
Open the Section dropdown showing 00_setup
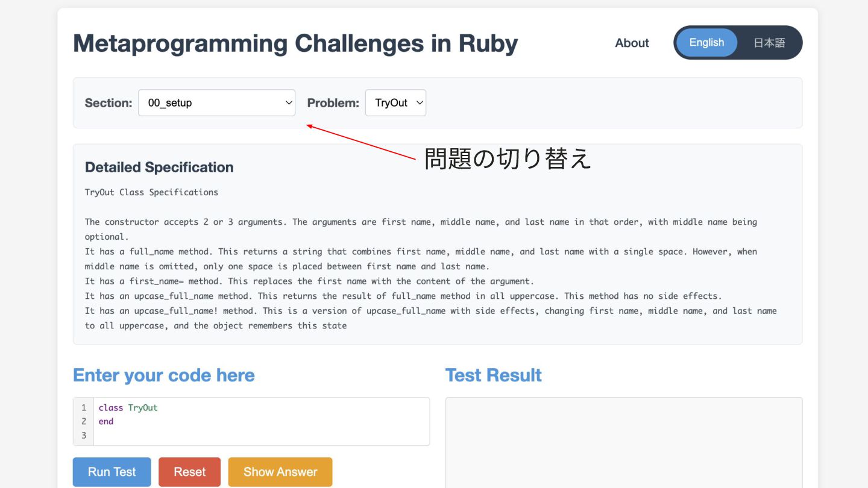click(216, 103)
